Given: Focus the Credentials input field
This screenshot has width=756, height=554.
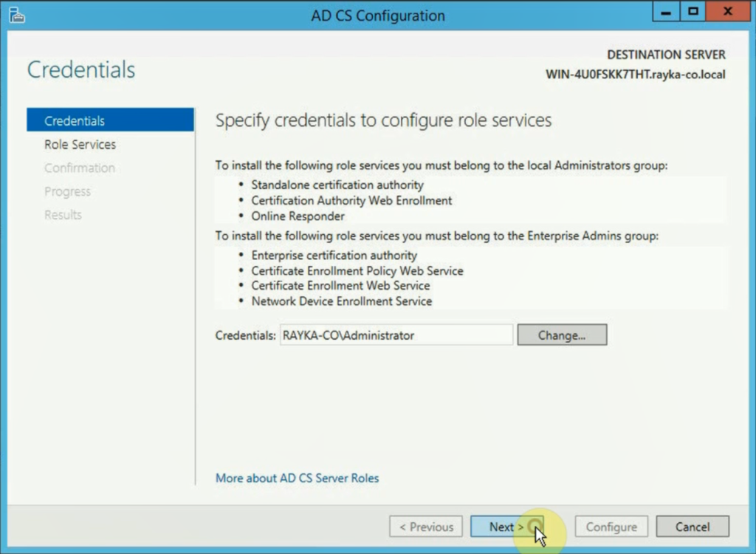Looking at the screenshot, I should pyautogui.click(x=396, y=335).
